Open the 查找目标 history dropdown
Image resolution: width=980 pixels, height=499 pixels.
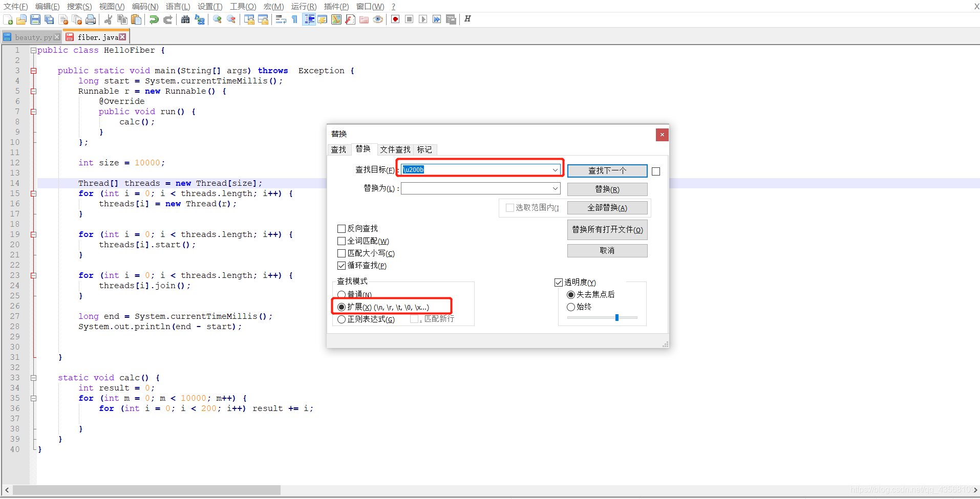pos(555,169)
